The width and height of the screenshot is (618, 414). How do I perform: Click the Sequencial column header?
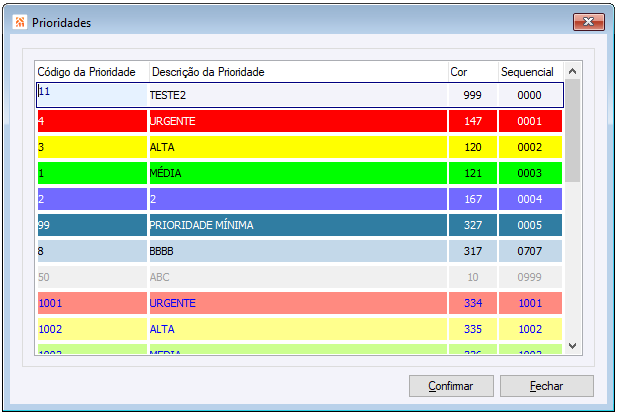[x=531, y=72]
